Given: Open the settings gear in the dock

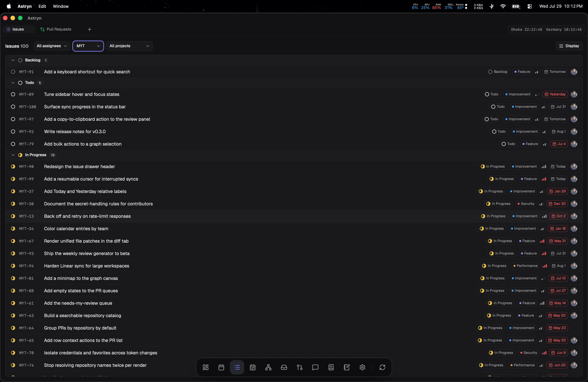Looking at the screenshot, I should click(x=362, y=367).
